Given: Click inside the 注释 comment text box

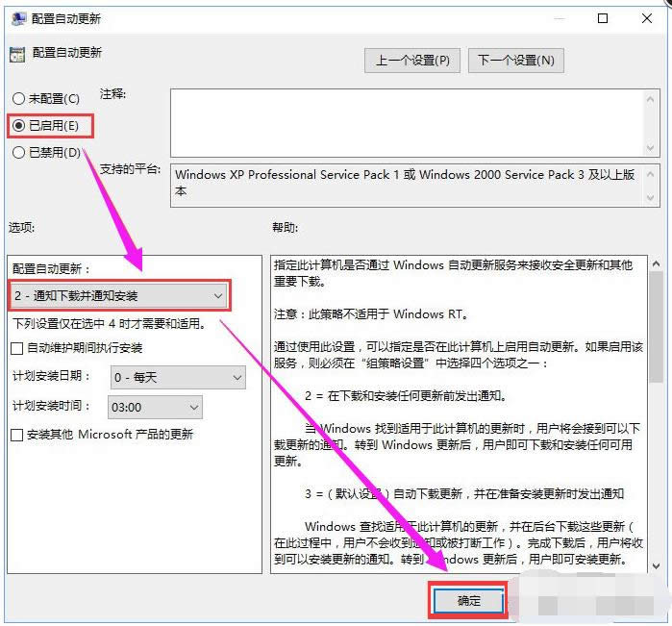Looking at the screenshot, I should 404,122.
